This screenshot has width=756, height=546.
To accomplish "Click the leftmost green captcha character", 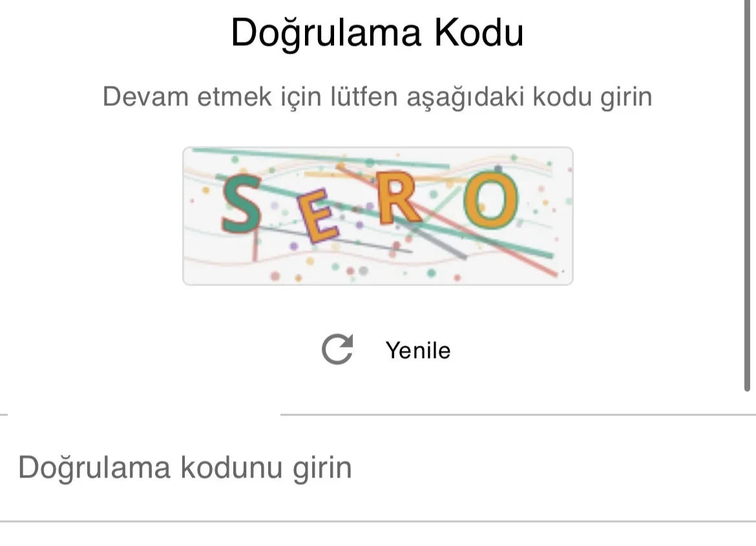I will click(240, 203).
